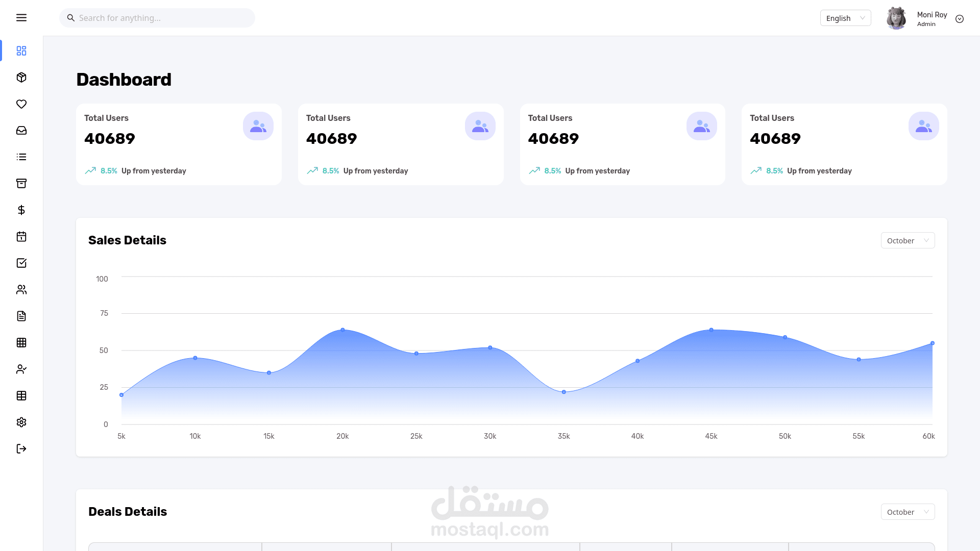Screen dimensions: 980x551
Task: Toggle the hamburger menu at top left
Action: (21, 17)
